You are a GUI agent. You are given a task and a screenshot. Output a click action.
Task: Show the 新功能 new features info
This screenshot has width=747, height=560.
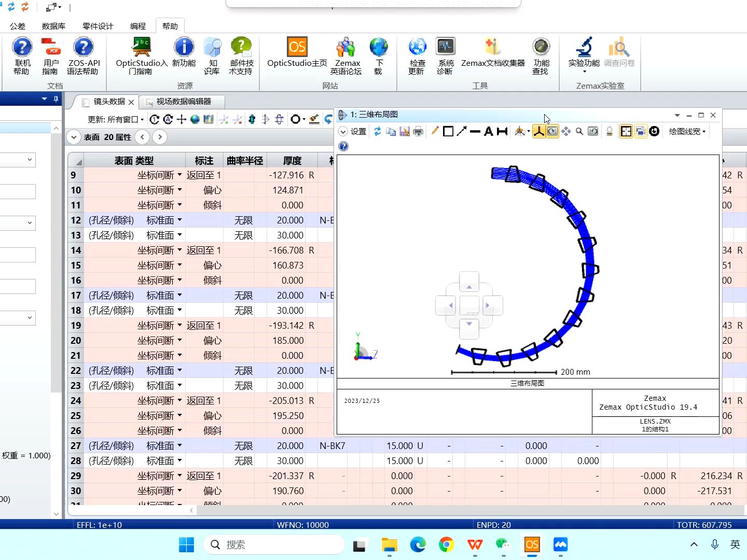point(184,52)
